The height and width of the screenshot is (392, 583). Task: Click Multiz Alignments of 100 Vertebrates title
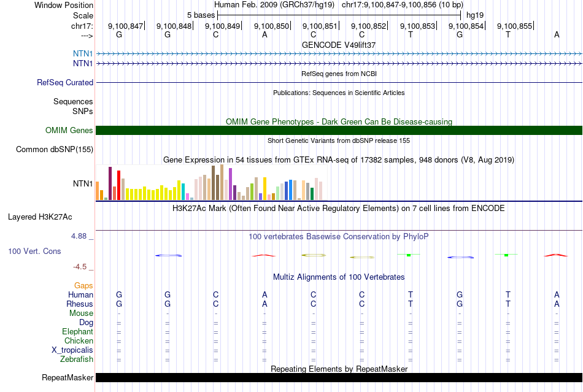tap(339, 277)
